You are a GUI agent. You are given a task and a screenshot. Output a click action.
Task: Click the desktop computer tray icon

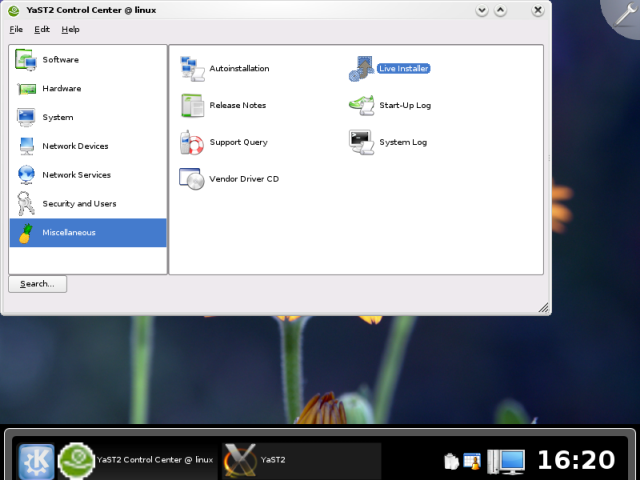click(x=506, y=461)
